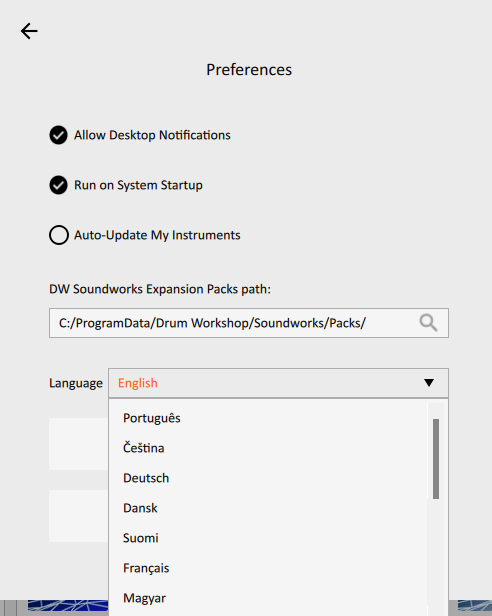Select Dansk from the language options

pos(140,508)
